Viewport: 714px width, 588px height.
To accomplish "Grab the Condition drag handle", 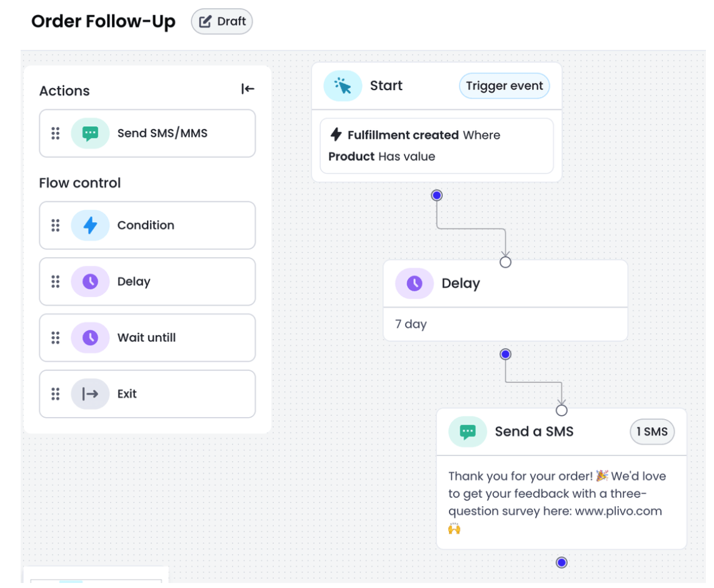I will click(56, 225).
